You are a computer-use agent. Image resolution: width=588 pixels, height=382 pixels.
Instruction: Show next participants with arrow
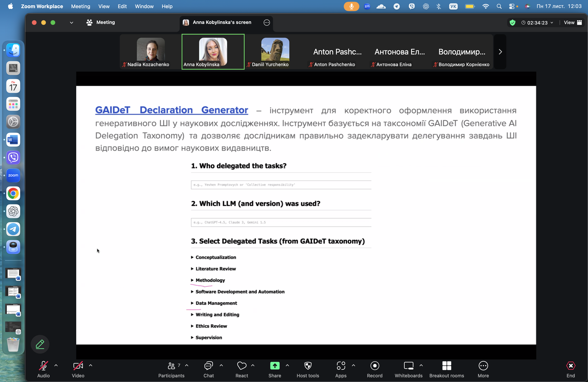point(500,52)
